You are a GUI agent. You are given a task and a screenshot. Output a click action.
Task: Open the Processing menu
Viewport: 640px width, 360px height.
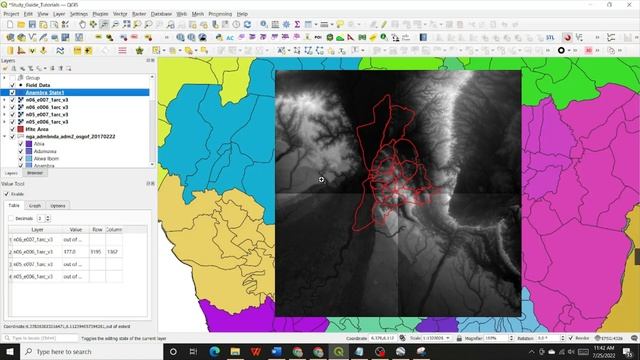tap(220, 14)
